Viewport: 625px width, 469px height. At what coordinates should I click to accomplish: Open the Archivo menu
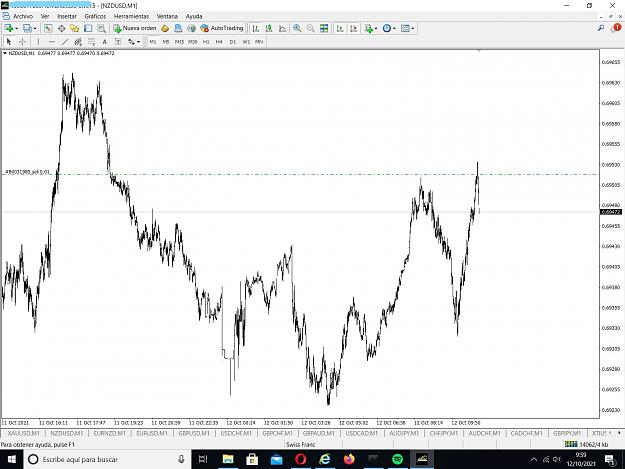pos(23,16)
